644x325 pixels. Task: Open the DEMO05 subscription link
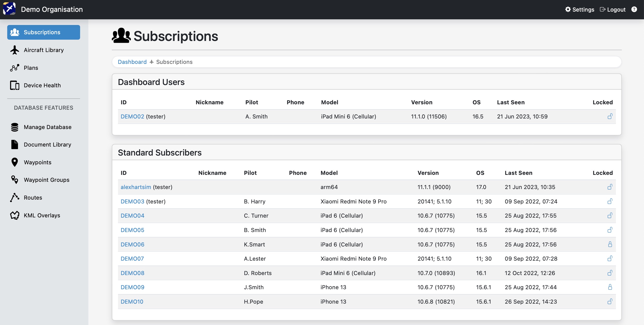point(132,230)
